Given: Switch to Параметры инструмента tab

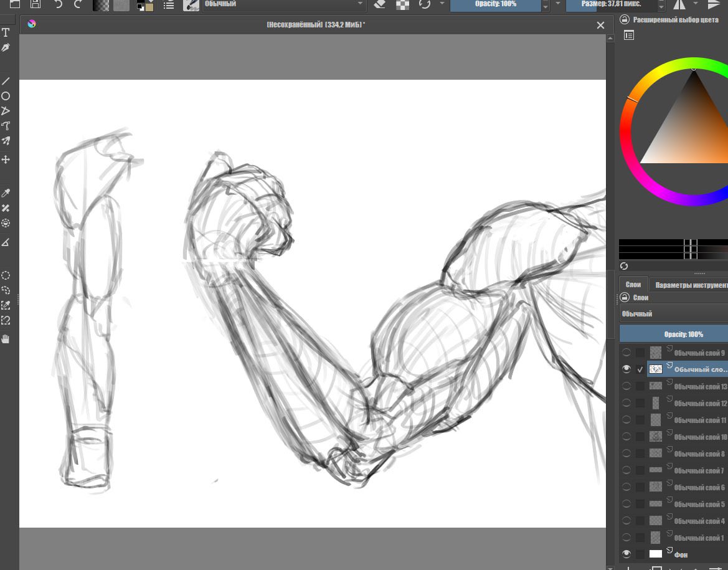Looking at the screenshot, I should [690, 285].
